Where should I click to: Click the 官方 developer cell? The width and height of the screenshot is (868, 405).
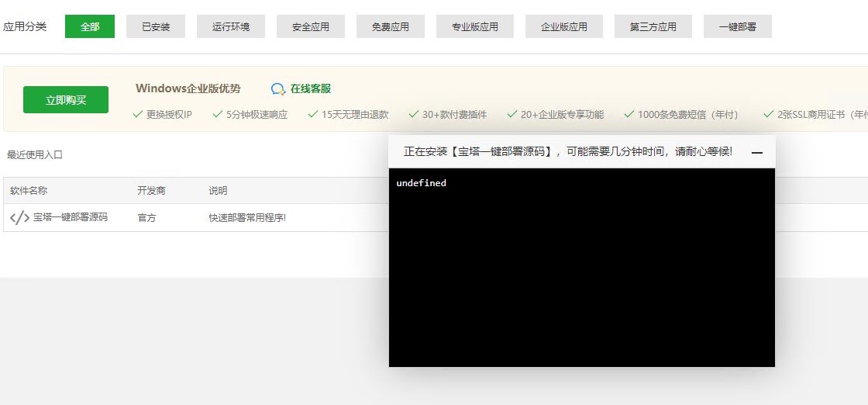click(146, 218)
